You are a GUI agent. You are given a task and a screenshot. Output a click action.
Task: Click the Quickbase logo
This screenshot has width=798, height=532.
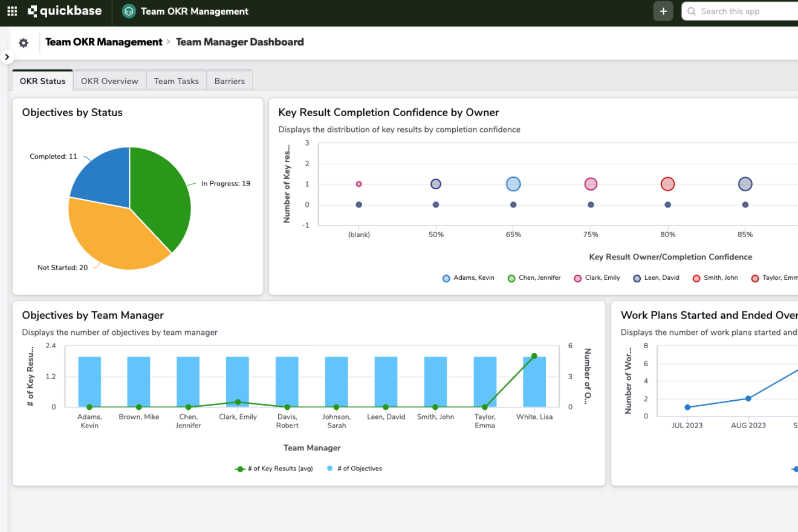pos(65,11)
